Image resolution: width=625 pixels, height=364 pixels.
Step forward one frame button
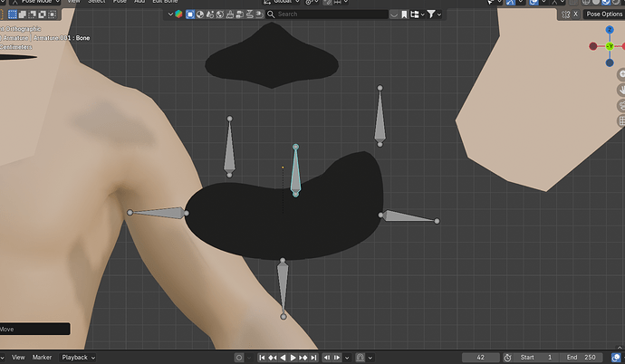[x=337, y=358]
